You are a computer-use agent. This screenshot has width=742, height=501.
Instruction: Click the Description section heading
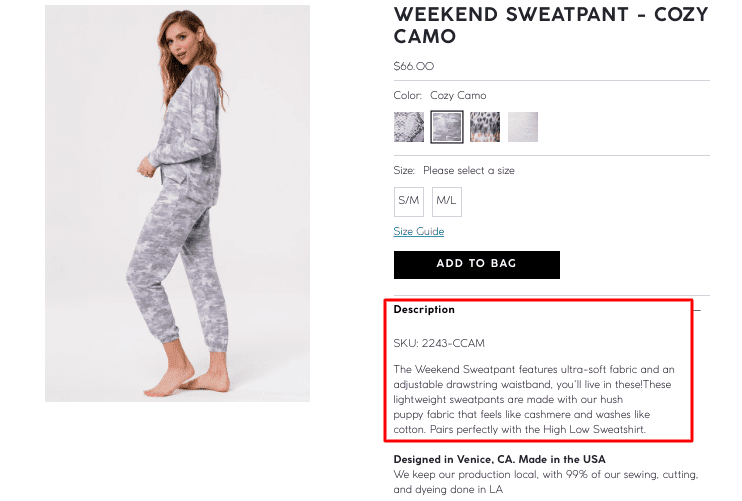424,310
